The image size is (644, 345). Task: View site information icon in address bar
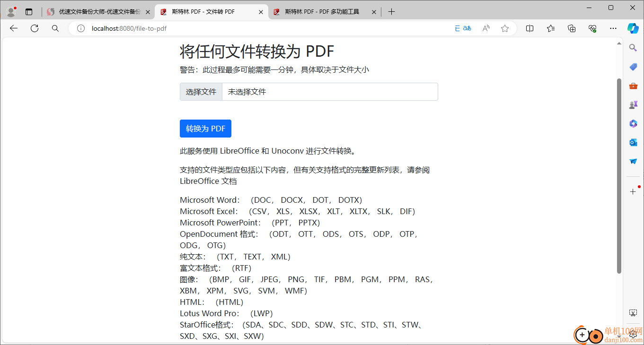click(x=81, y=28)
